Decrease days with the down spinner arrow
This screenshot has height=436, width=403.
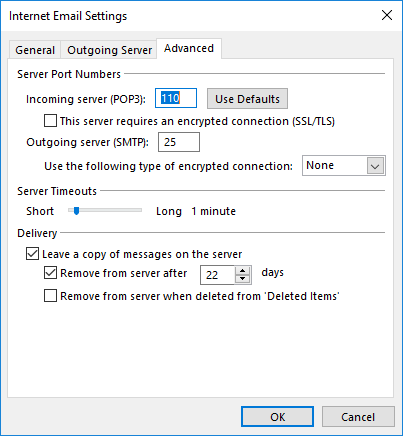pyautogui.click(x=243, y=279)
